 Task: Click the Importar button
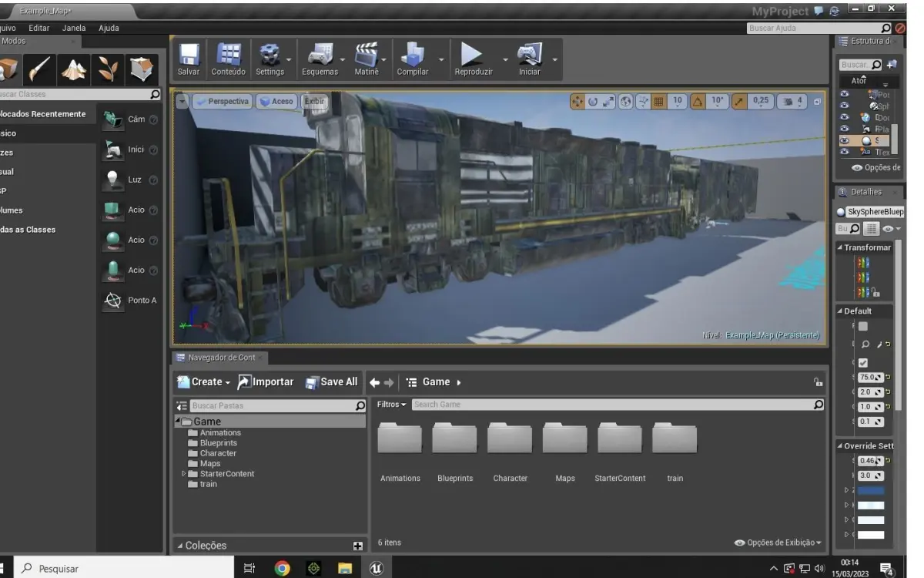point(266,382)
